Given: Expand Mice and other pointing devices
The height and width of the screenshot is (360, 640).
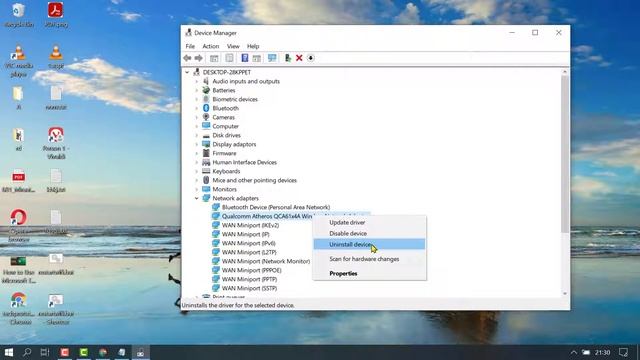Looking at the screenshot, I should point(197,180).
